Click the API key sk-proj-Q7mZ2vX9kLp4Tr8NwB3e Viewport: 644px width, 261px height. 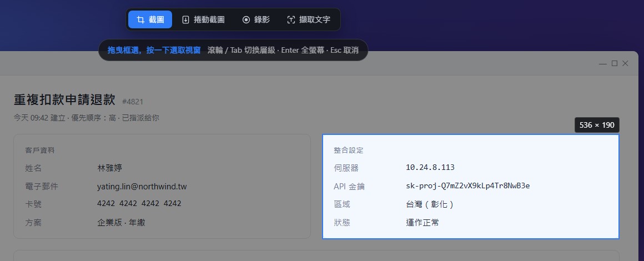click(x=468, y=186)
